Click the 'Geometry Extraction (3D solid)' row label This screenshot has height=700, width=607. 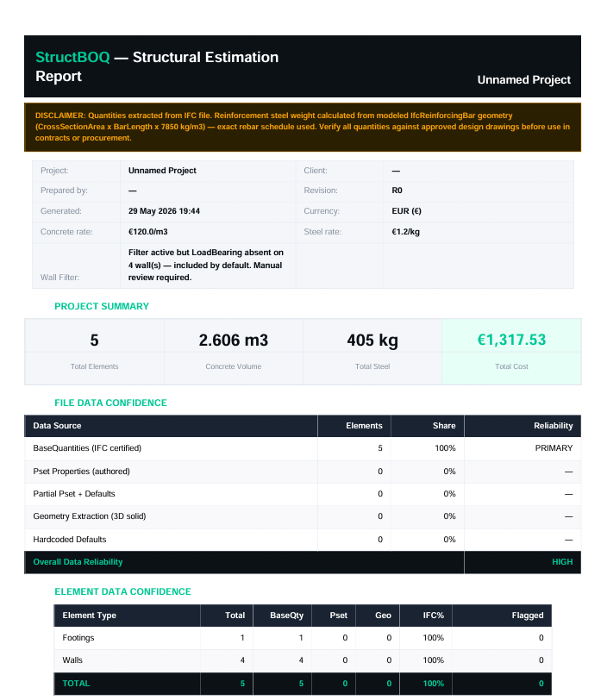coord(90,516)
